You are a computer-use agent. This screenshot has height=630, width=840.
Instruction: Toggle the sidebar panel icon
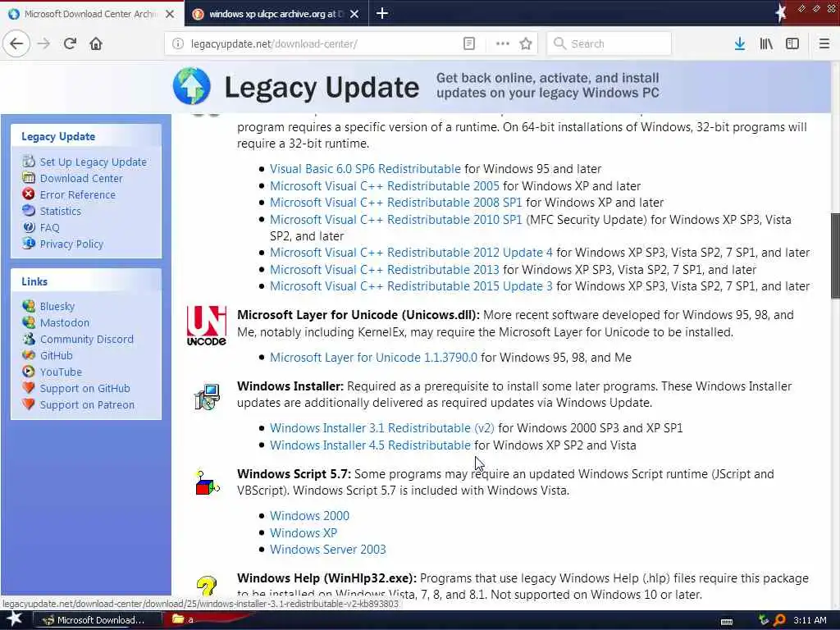click(x=792, y=43)
